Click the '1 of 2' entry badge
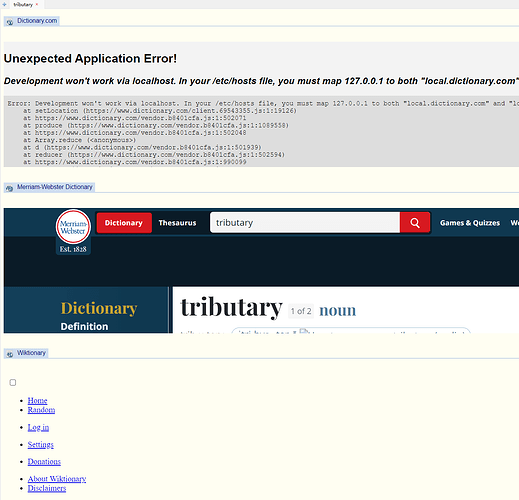The width and height of the screenshot is (519, 500). point(301,311)
